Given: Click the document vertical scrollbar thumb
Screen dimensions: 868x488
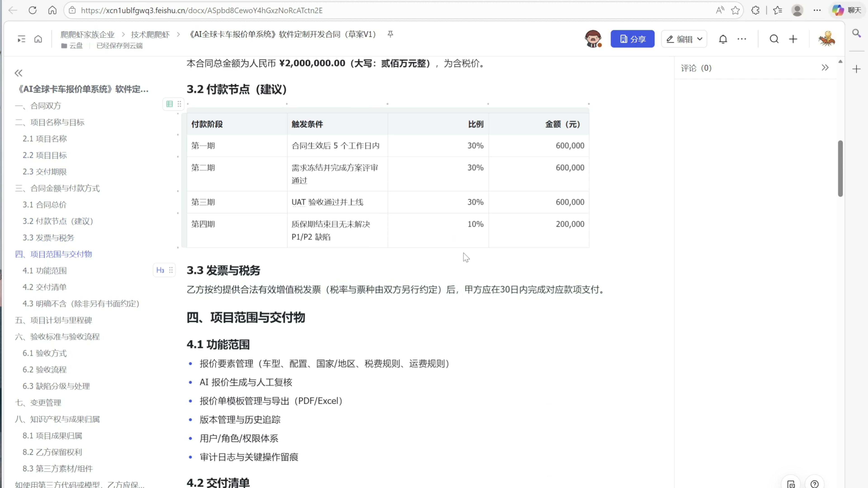Looking at the screenshot, I should tap(840, 168).
